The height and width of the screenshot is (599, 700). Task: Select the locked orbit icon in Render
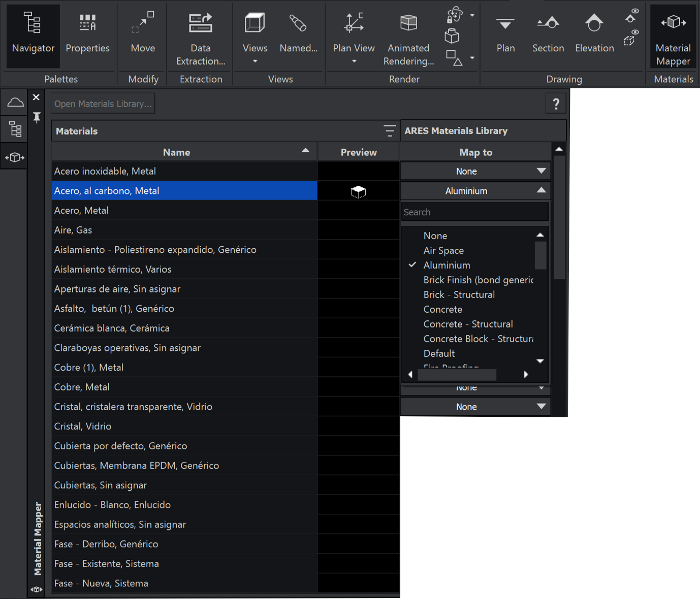454,15
